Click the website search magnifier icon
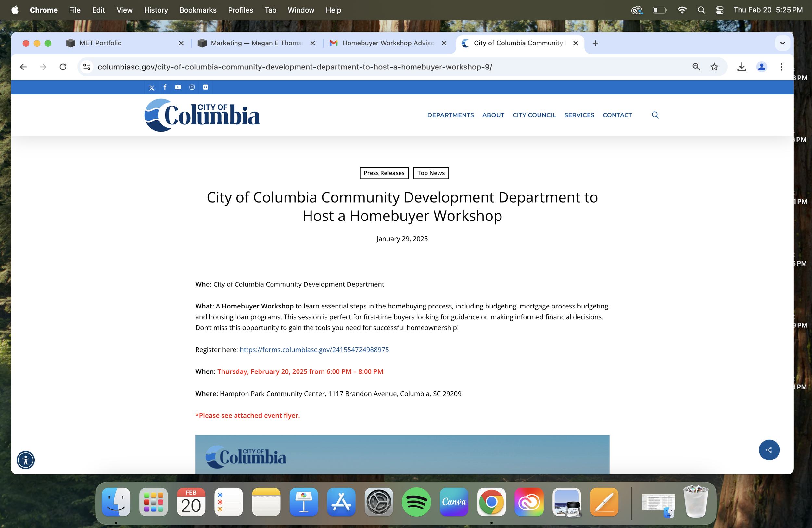This screenshot has height=528, width=812. 655,115
